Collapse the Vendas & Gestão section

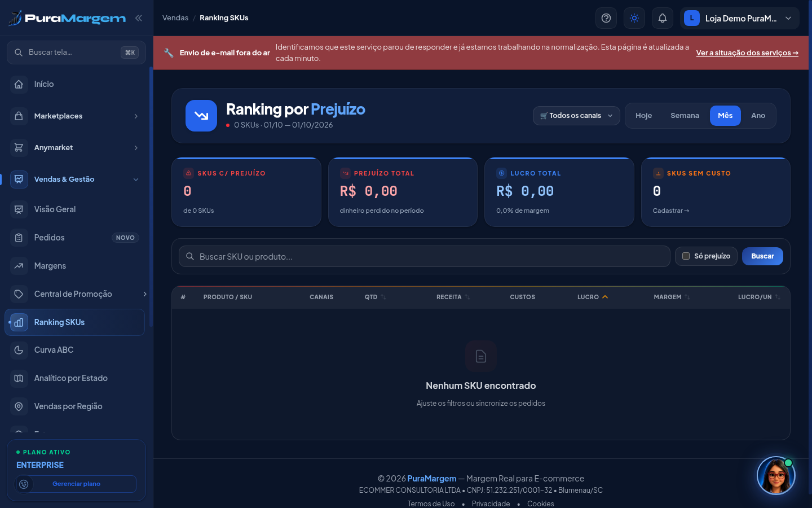(x=76, y=179)
